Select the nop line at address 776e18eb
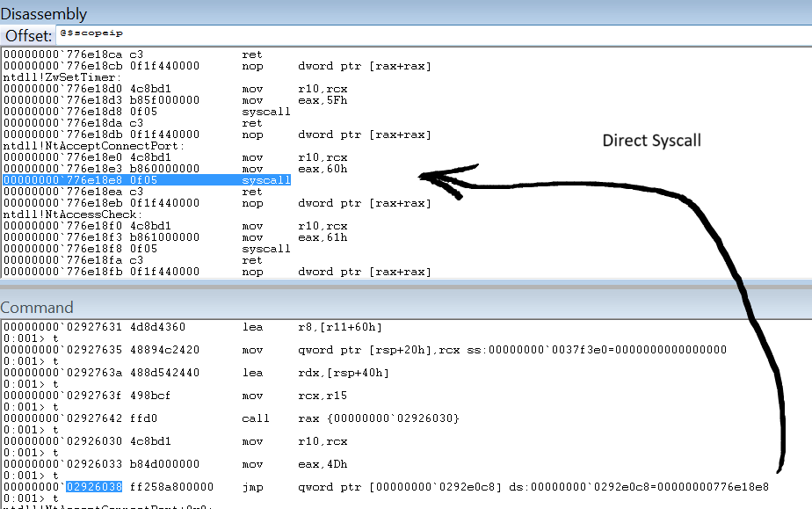This screenshot has width=812, height=509. coord(218,202)
